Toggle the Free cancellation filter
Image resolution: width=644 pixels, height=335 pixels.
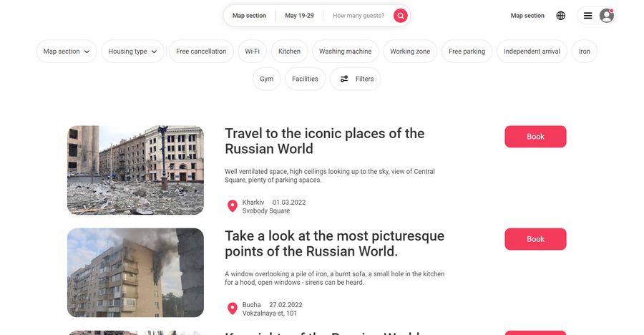[201, 52]
